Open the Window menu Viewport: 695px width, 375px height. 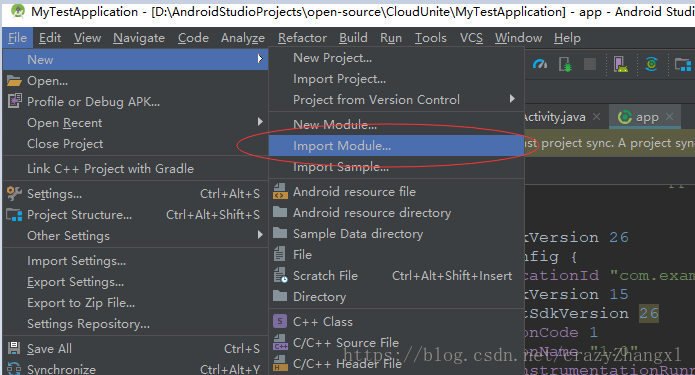click(518, 38)
